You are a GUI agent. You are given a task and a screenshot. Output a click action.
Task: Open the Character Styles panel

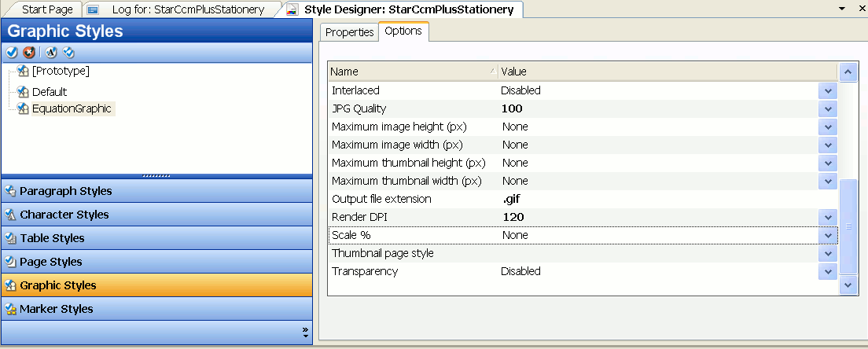click(64, 215)
